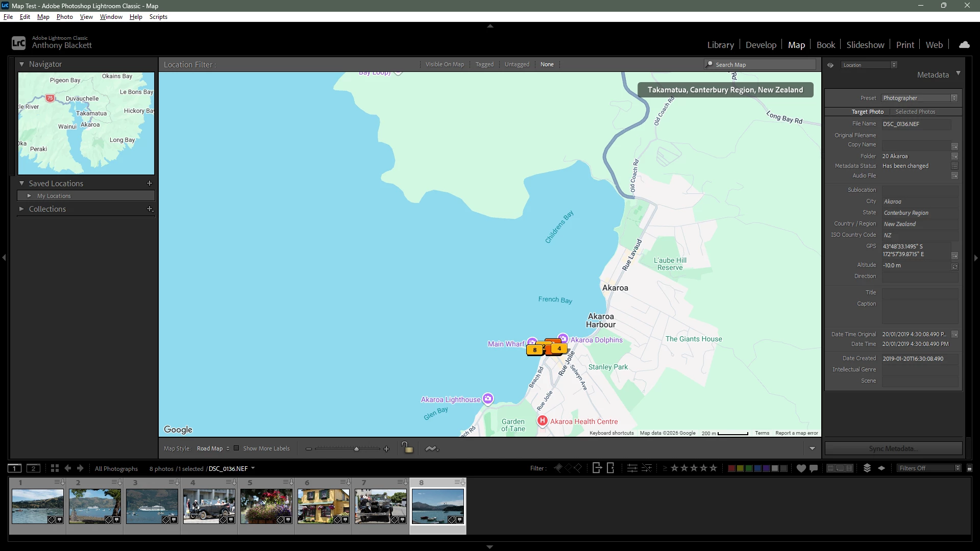
Task: Enable the Show More Labels checkbox
Action: point(236,448)
